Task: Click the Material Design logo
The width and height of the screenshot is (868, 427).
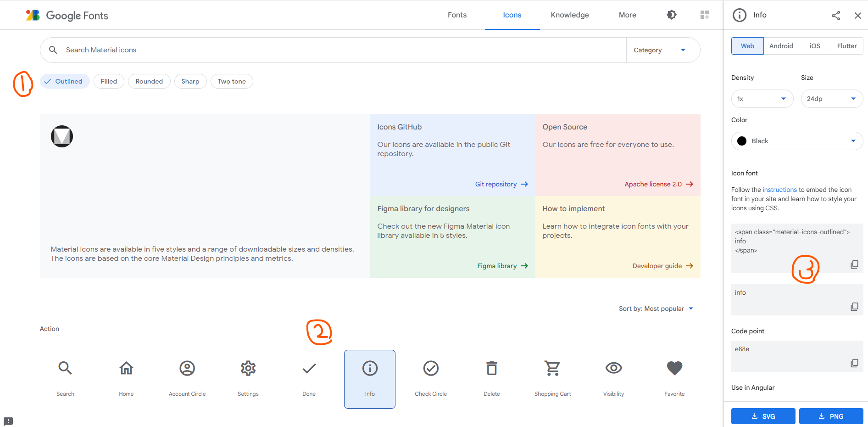Action: [62, 136]
